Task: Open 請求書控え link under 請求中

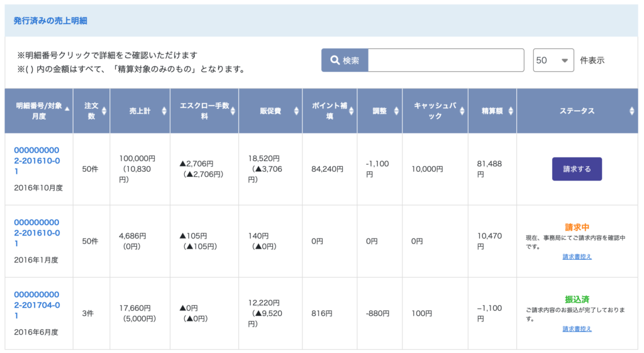Action: pyautogui.click(x=577, y=257)
